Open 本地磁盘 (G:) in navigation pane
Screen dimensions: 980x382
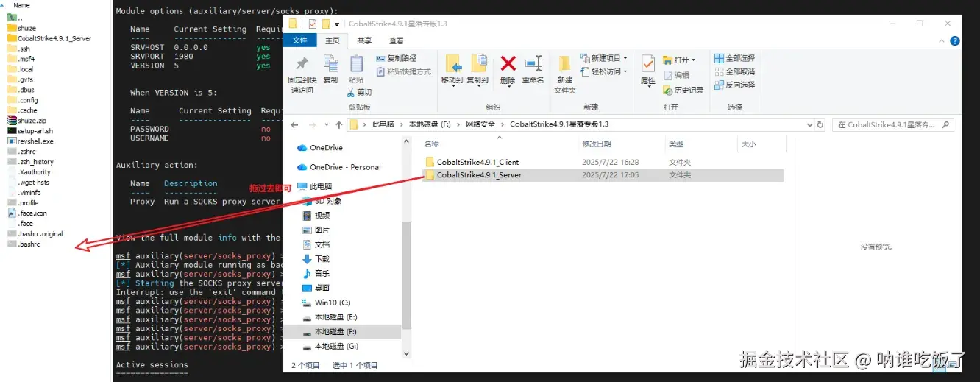coord(330,346)
